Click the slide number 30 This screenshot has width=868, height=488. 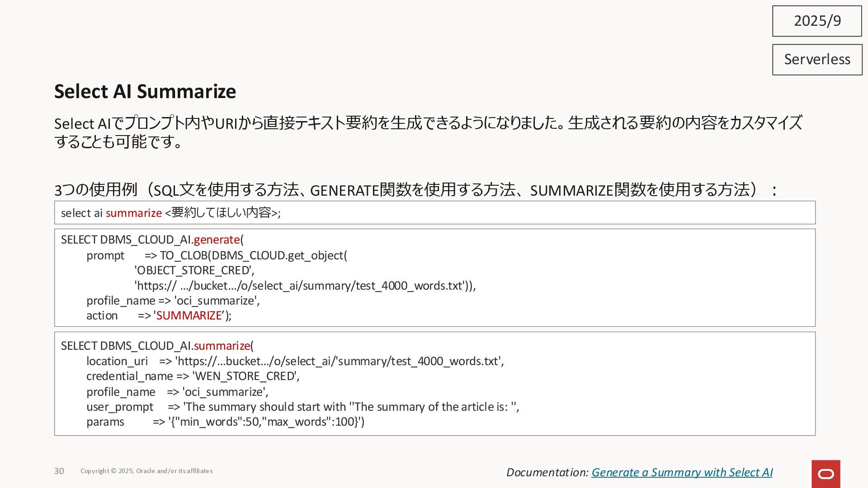point(59,471)
